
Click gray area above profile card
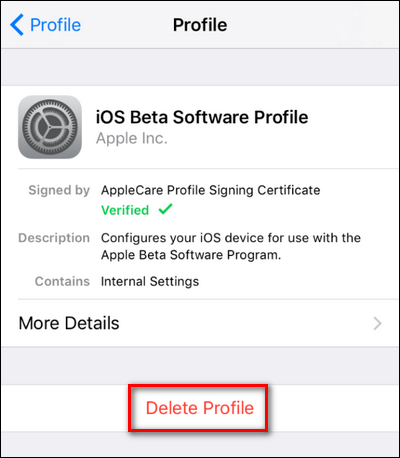tap(200, 67)
